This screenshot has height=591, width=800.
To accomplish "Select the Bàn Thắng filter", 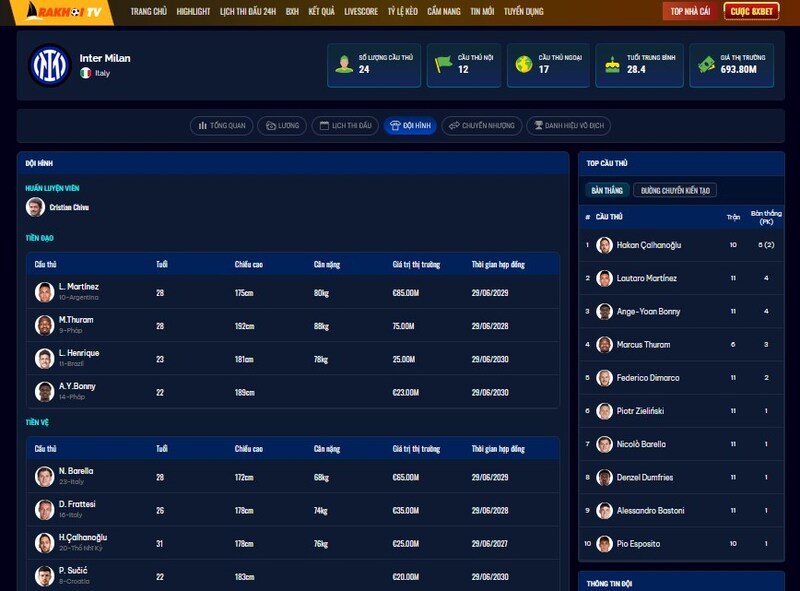I will coord(606,190).
